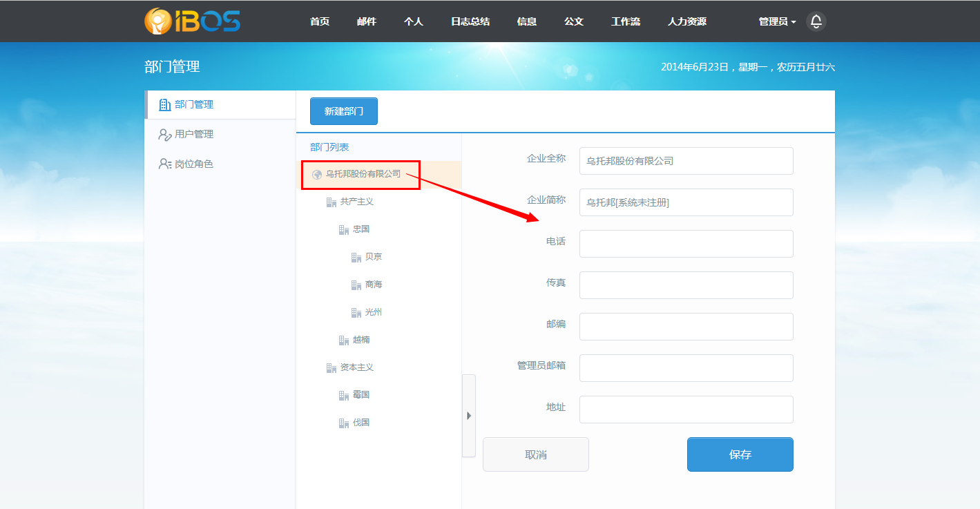Click the 企业简称 input field
This screenshot has width=980, height=509.
coord(686,202)
